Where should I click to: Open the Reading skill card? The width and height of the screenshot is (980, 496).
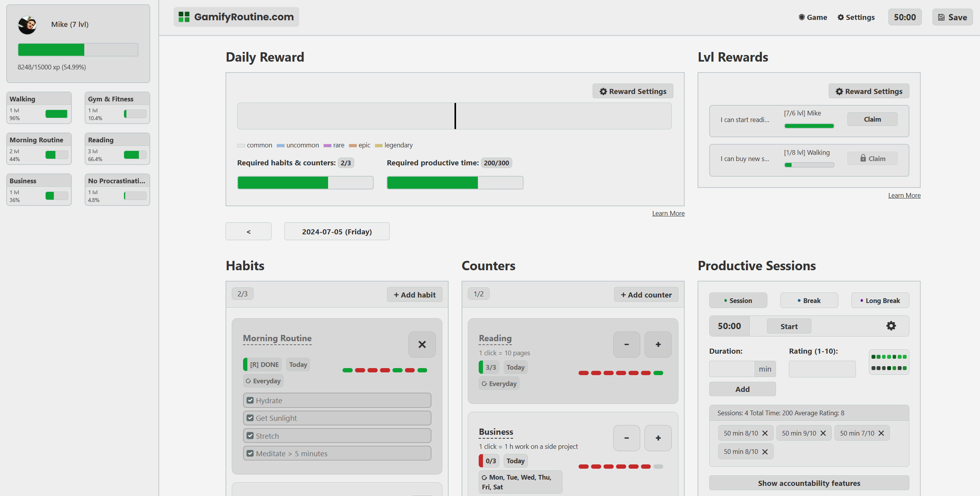point(117,149)
